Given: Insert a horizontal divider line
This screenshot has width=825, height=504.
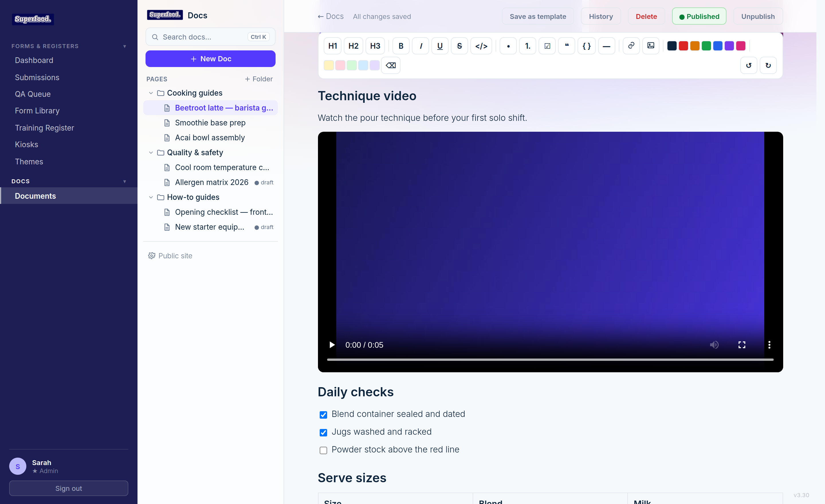Looking at the screenshot, I should (606, 46).
